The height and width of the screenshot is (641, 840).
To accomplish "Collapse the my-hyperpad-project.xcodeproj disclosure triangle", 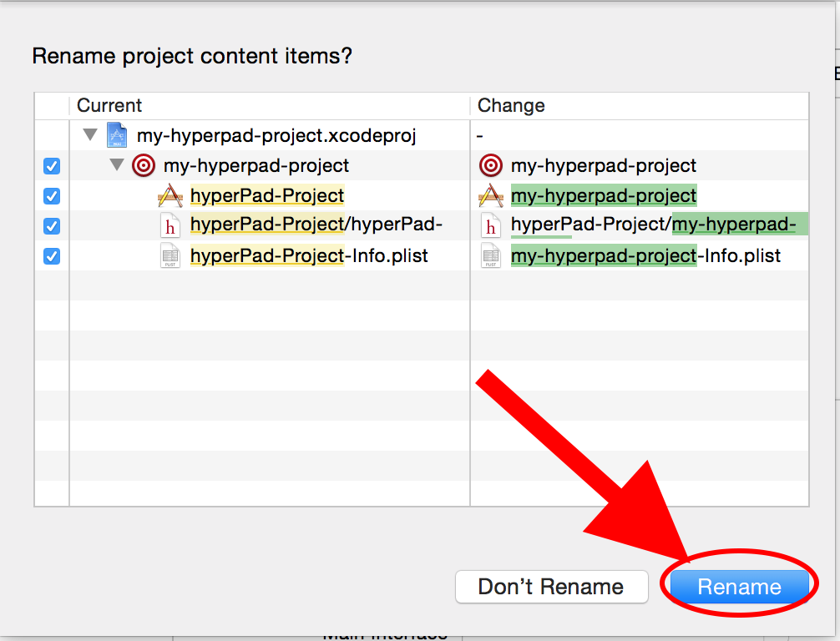I will click(x=90, y=134).
